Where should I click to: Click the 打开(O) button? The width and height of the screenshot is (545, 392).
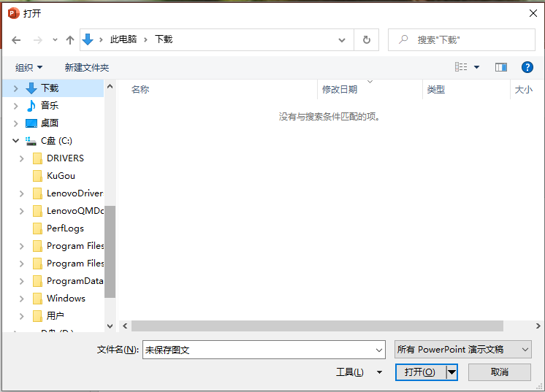click(420, 372)
